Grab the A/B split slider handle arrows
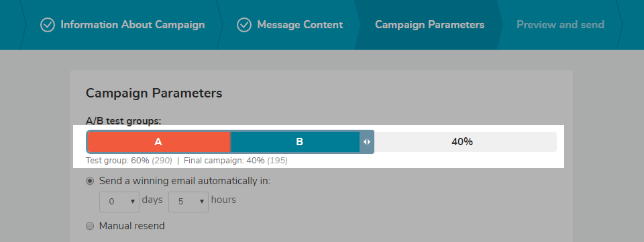This screenshot has width=644, height=242. tap(367, 142)
